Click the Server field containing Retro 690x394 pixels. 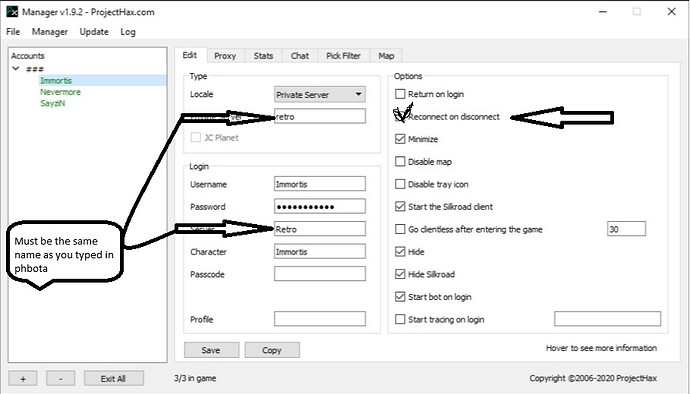(319, 229)
